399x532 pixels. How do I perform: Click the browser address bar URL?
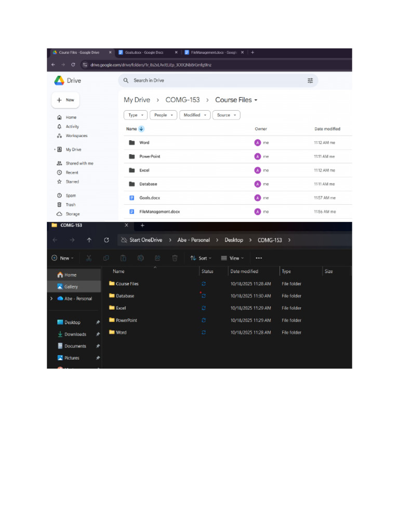click(x=151, y=65)
